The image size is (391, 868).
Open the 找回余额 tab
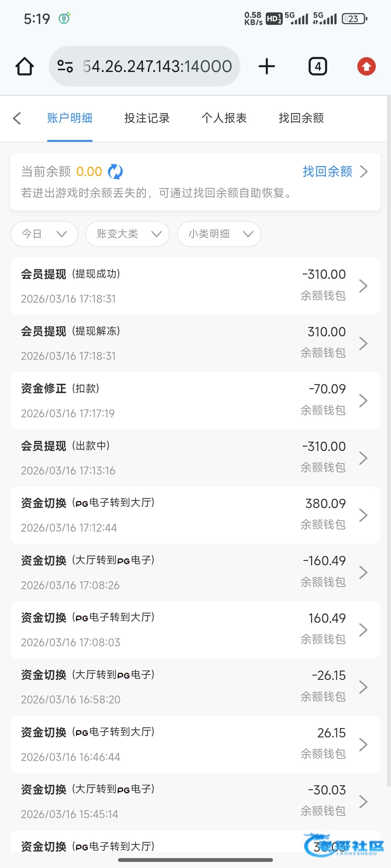pyautogui.click(x=301, y=118)
